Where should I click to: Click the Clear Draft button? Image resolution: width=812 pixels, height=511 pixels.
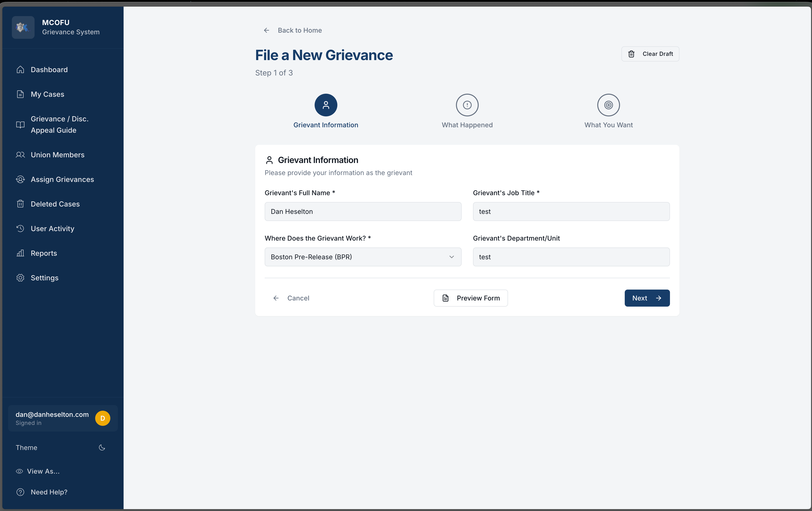point(650,54)
